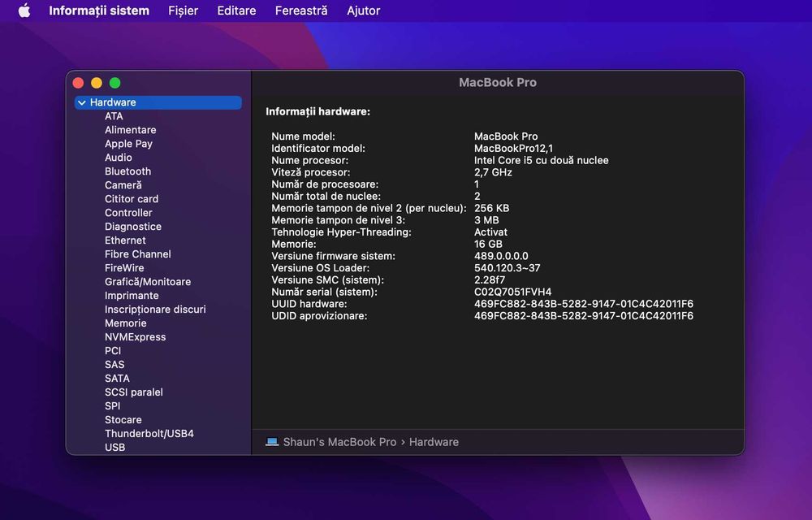
Task: Collapse the Hardware section chevron
Action: click(x=82, y=102)
